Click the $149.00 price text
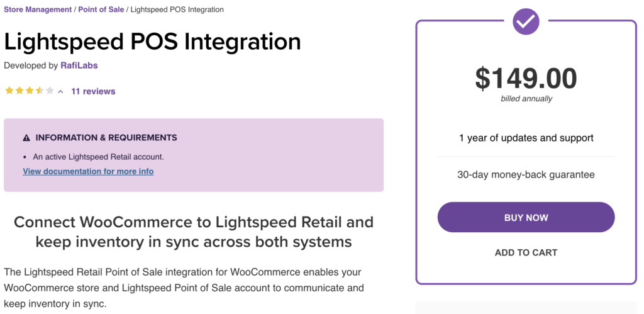644x314 pixels. pyautogui.click(x=526, y=79)
